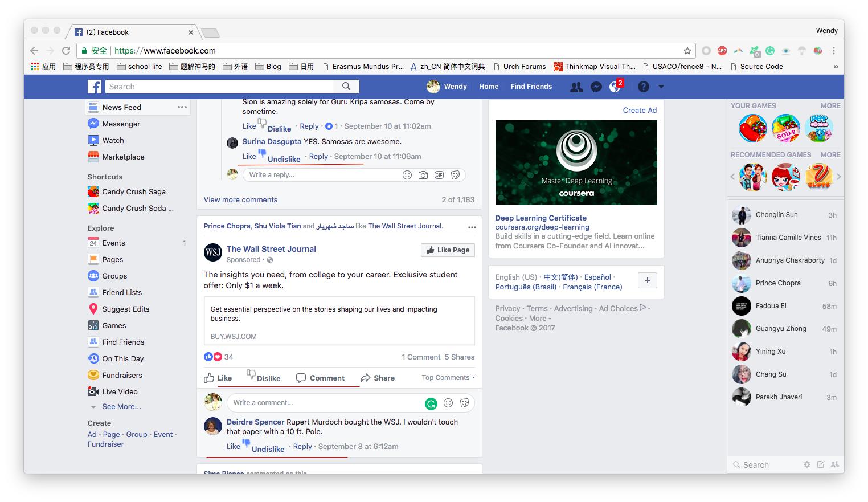Viewport: 868px width, 502px height.
Task: Open the account dropdown arrow in the top bar
Action: 661,87
